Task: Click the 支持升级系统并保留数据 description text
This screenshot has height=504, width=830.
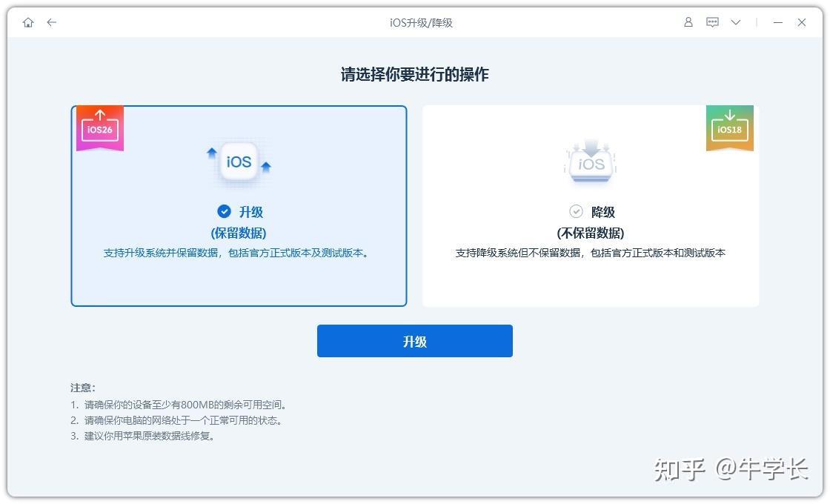Action: 239,252
